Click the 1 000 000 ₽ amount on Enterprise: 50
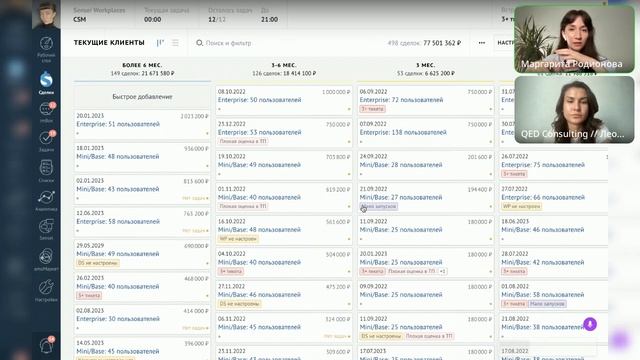The width and height of the screenshot is (640, 360). 336,92
